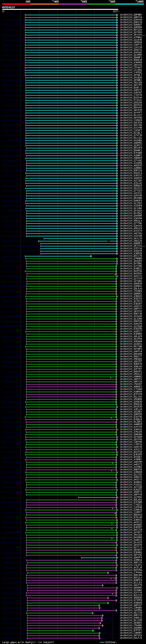Click the cyan alignment bar for UniRef100_Q9FNB0

click(71, 15)
